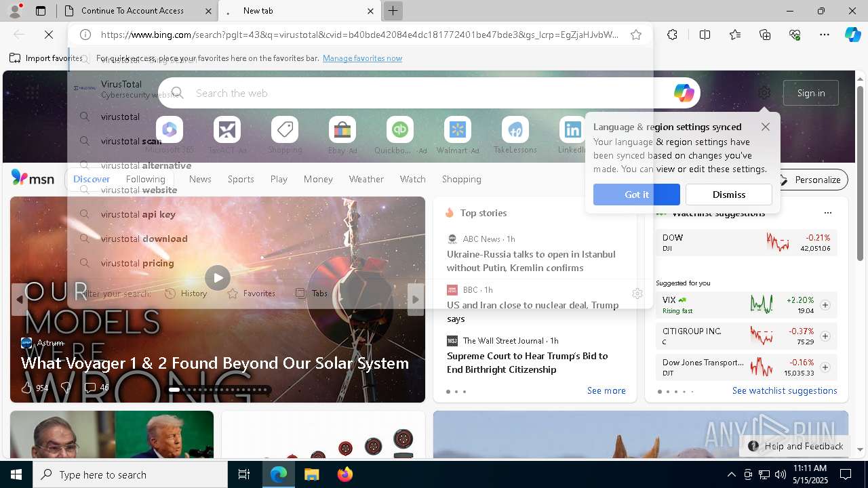Select the Following feed tab
The height and width of the screenshot is (488, 868).
(x=146, y=179)
